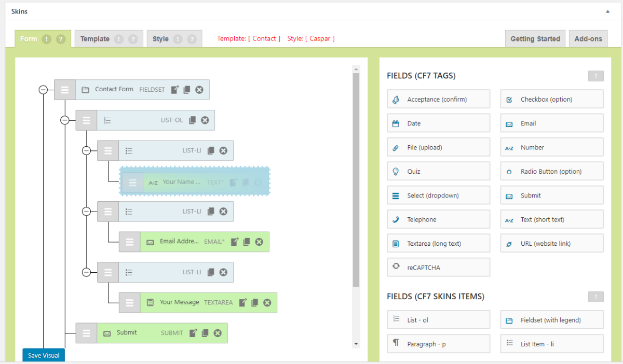
Task: Click the Save Visual button
Action: [44, 355]
